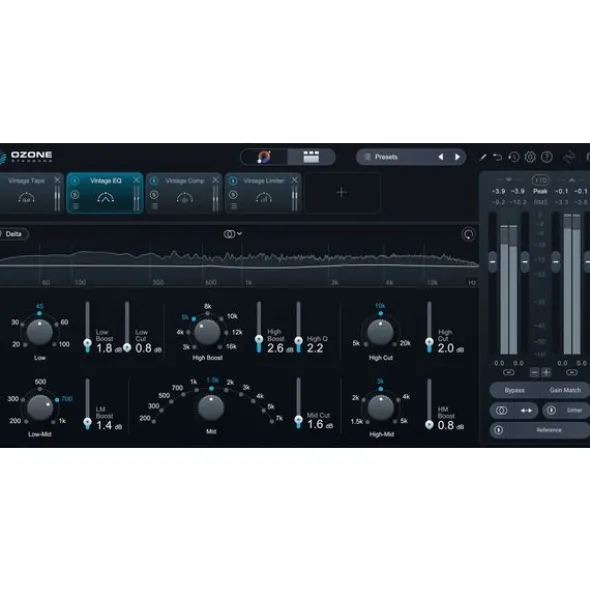Click the swap channels double-arrow icon

pyautogui.click(x=526, y=410)
